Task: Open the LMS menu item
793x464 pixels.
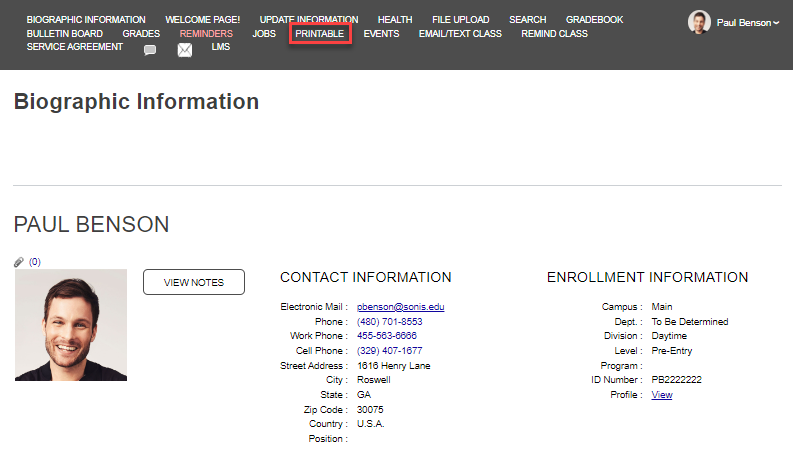Action: [221, 47]
